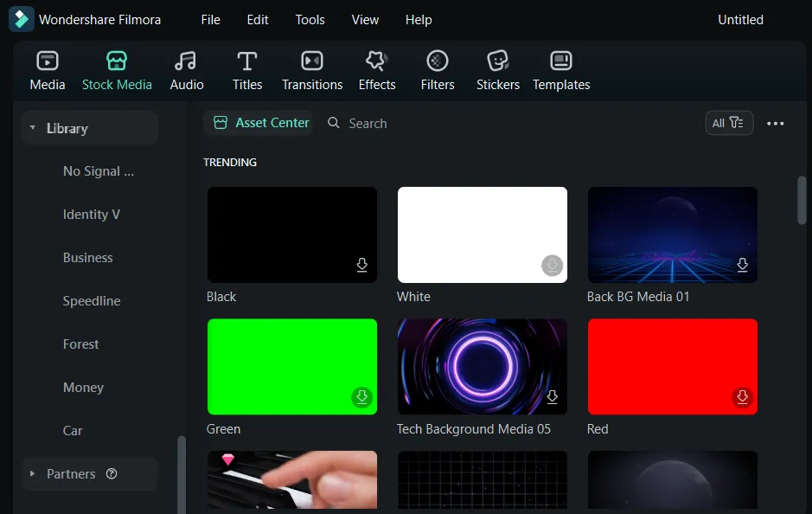
Task: Click the Partners help question icon
Action: pyautogui.click(x=112, y=474)
